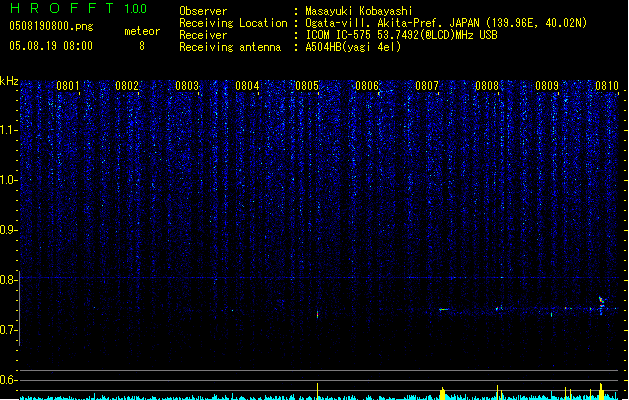
Task: Click the date stamp 05.08.19 08:00
Action: (51, 46)
